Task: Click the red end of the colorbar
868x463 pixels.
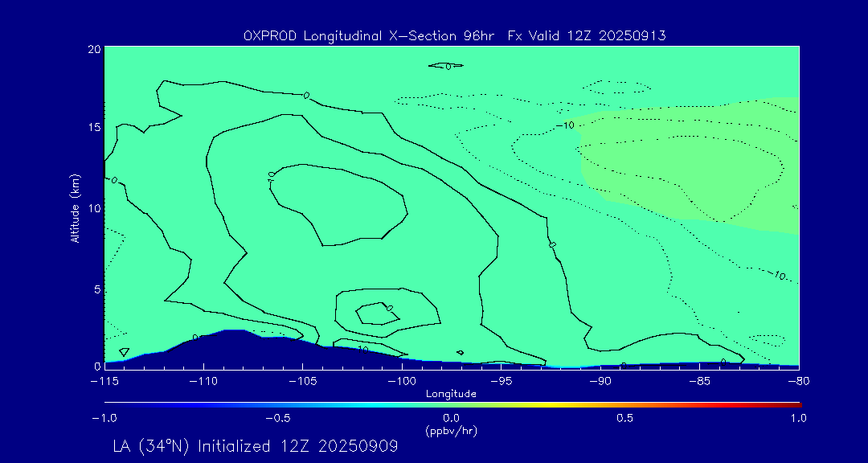Action: click(796, 404)
